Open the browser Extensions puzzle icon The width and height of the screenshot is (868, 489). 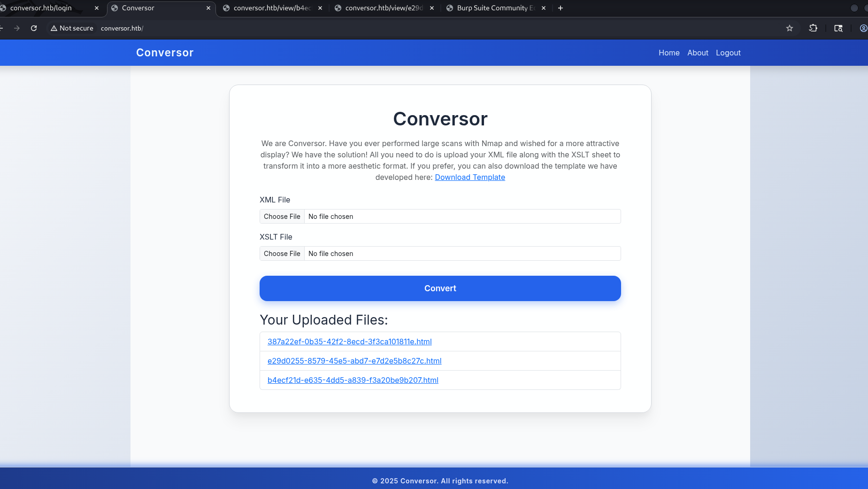[813, 28]
